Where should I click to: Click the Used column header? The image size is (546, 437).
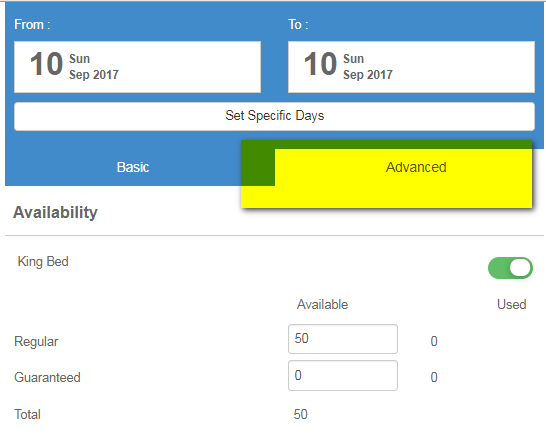pyautogui.click(x=511, y=304)
